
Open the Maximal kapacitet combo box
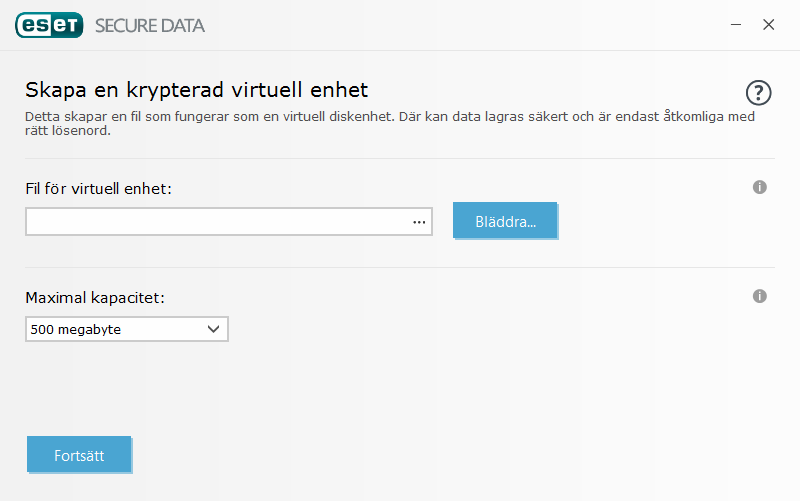pos(127,329)
